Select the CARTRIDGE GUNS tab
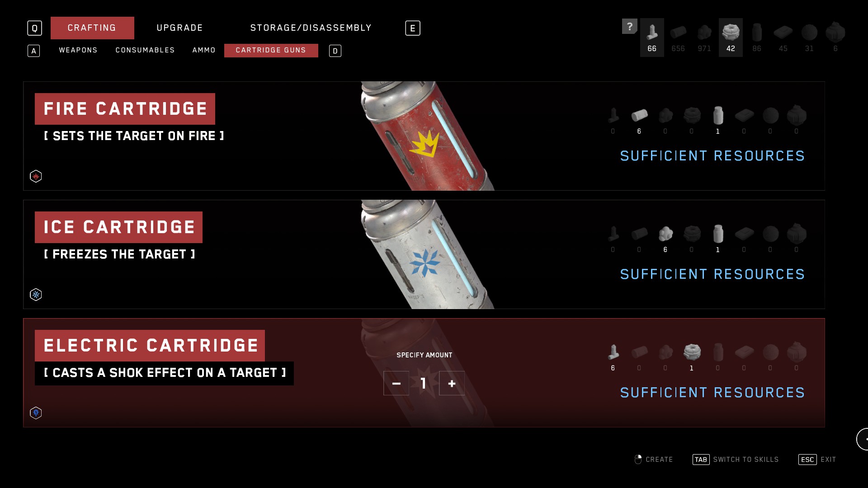The width and height of the screenshot is (868, 488). tap(271, 50)
